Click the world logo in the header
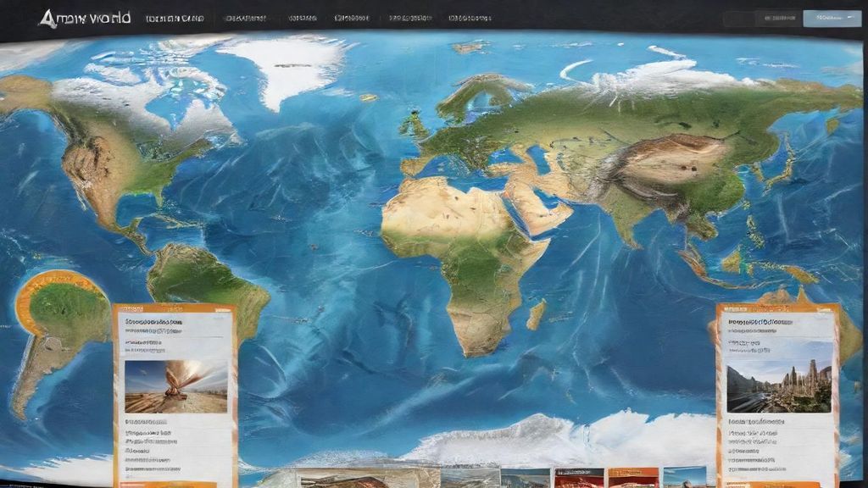Viewport: 868px width, 488px height. pos(84,18)
